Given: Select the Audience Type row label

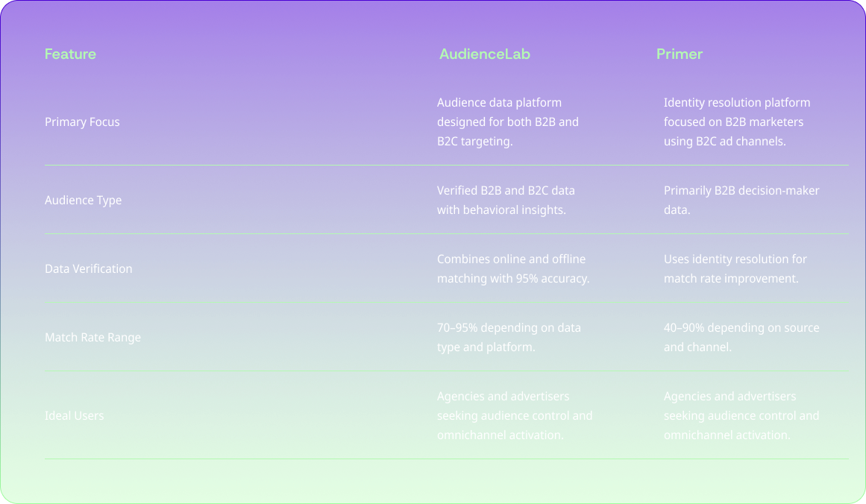Looking at the screenshot, I should point(83,200).
